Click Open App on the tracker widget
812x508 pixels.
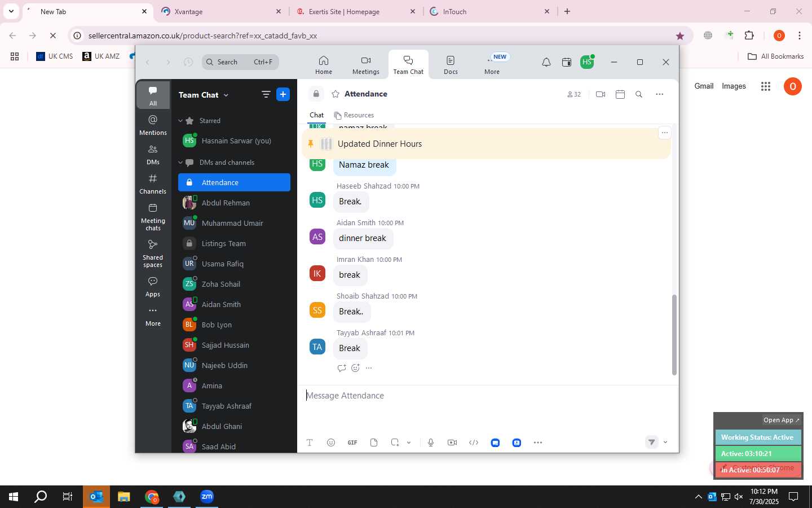[782, 420]
